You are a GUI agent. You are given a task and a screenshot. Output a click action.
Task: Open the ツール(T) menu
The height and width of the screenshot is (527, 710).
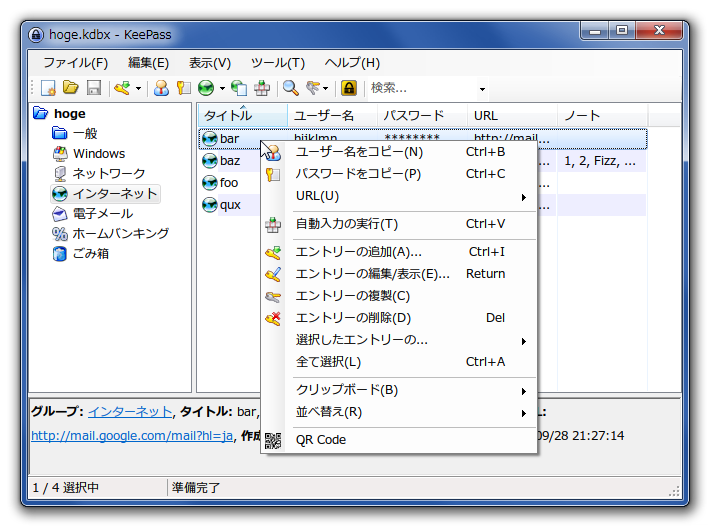278,62
